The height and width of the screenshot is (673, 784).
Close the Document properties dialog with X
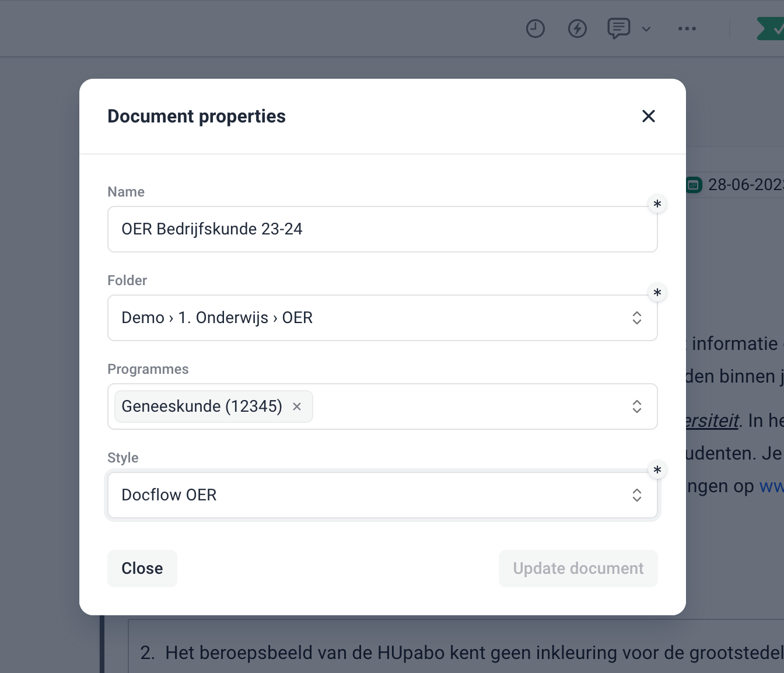(648, 116)
